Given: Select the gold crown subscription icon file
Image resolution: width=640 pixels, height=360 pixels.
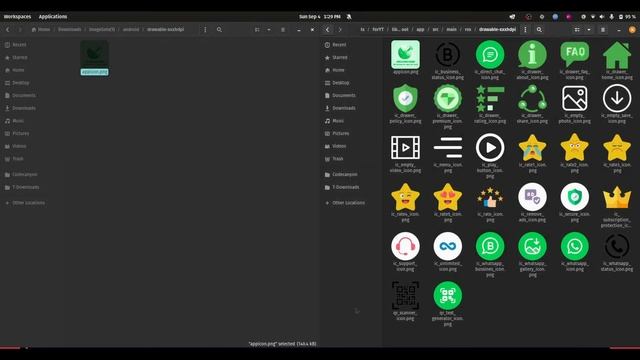Looking at the screenshot, I should [617, 197].
